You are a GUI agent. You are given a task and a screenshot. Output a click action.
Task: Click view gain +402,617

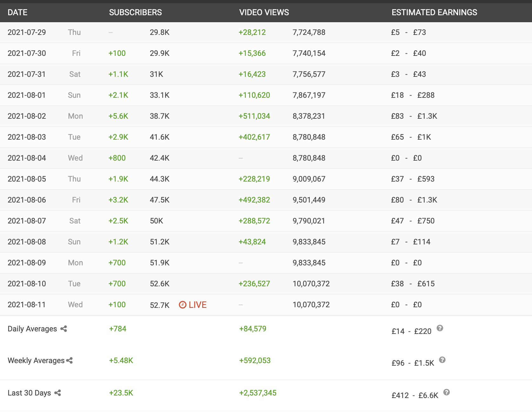[254, 137]
